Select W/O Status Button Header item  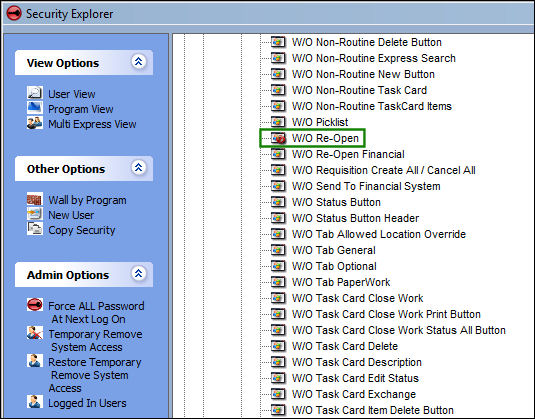point(355,218)
